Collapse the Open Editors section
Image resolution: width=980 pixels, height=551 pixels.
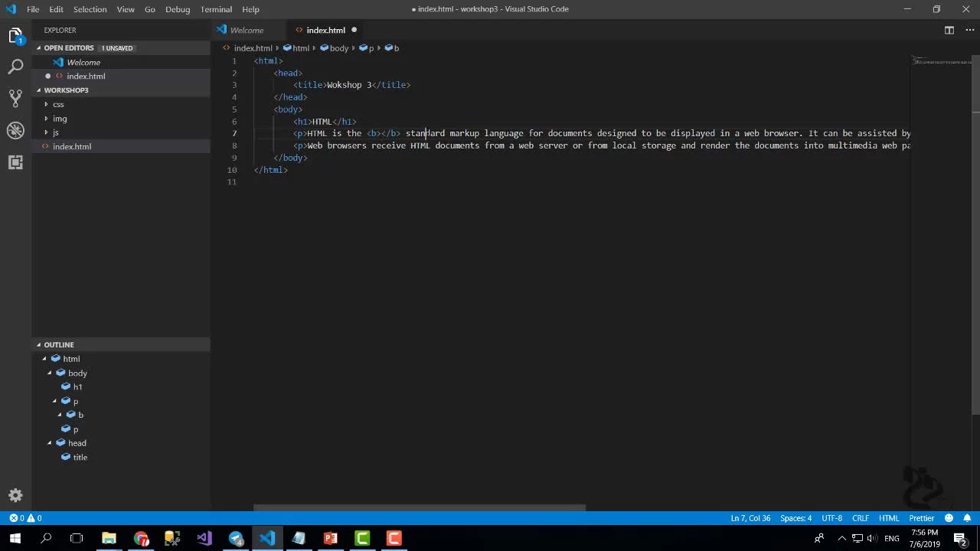click(40, 47)
